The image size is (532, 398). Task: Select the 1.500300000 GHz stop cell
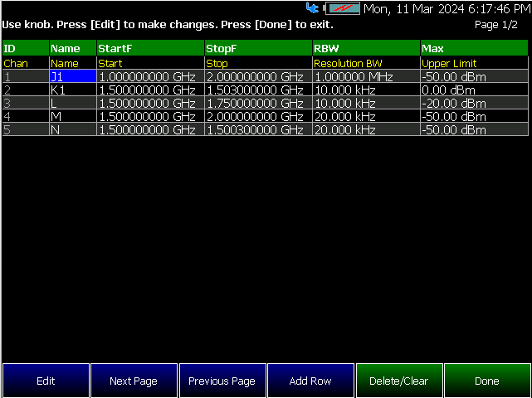pos(259,129)
